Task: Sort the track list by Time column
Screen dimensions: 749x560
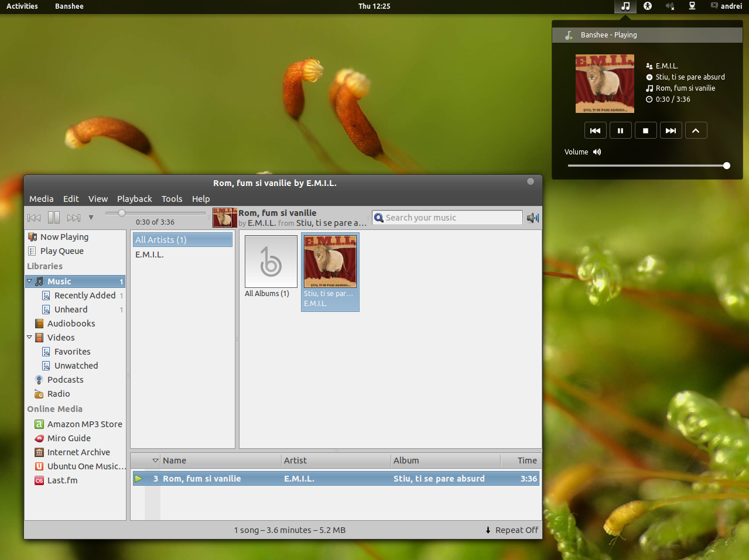Action: pos(520,461)
